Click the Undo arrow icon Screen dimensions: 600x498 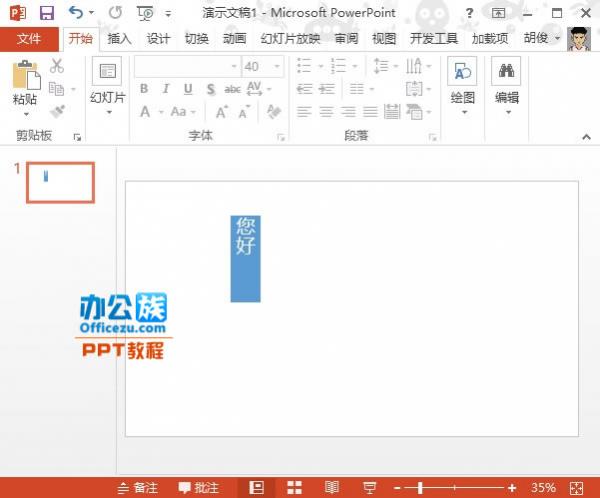[x=77, y=13]
